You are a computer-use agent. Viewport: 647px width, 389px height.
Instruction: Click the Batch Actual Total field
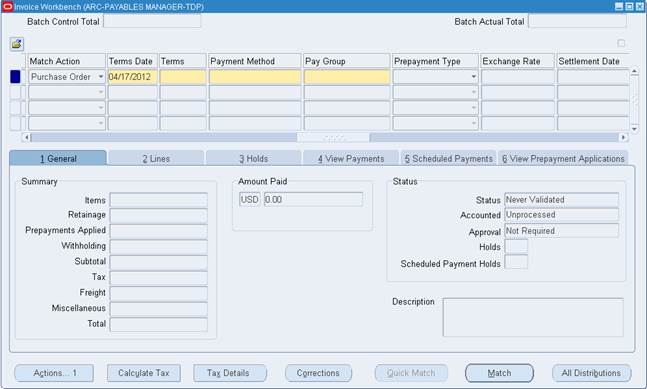pyautogui.click(x=577, y=21)
